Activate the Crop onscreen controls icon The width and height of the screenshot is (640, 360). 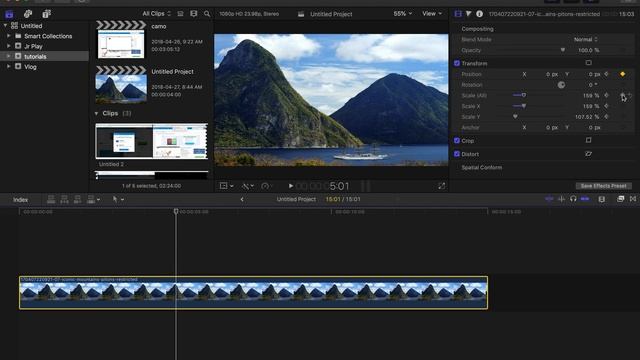588,140
